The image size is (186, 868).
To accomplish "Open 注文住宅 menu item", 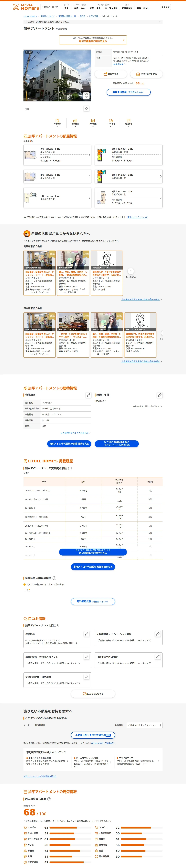I will (113, 8).
